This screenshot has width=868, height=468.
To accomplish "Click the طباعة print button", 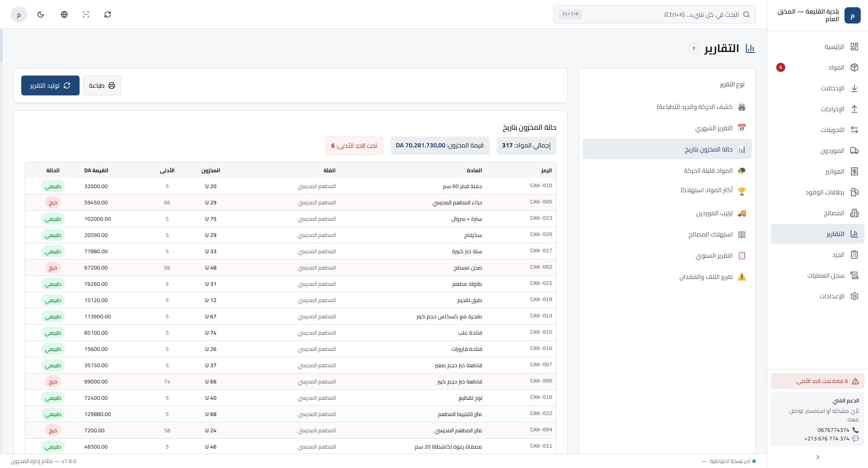I will tap(102, 85).
